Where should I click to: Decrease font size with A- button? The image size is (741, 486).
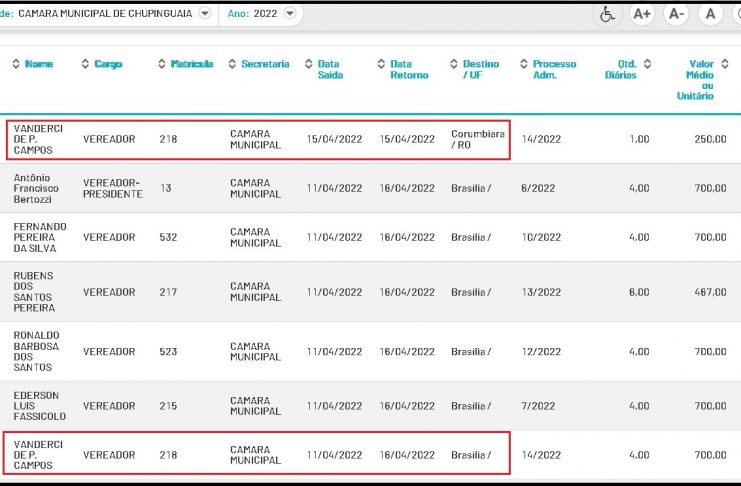pos(676,14)
